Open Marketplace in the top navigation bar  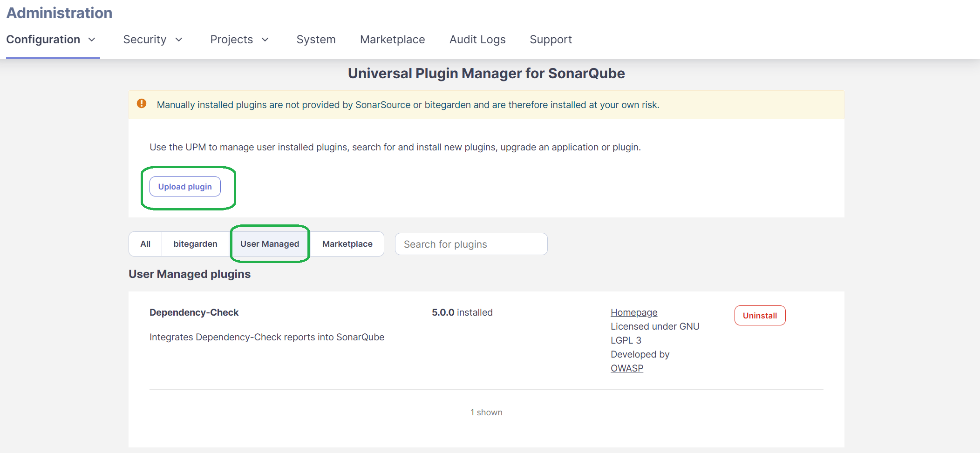click(x=392, y=40)
